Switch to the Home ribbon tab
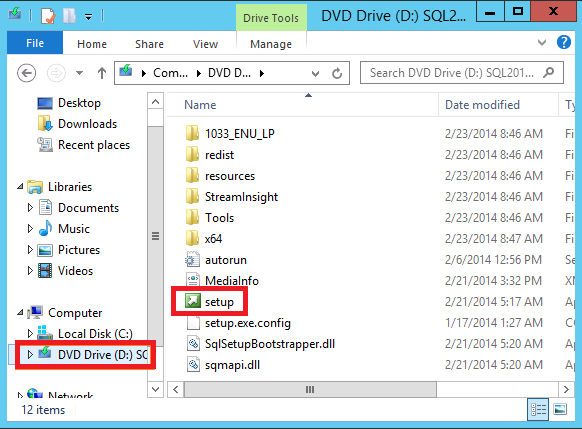The height and width of the screenshot is (429, 582). (x=92, y=44)
